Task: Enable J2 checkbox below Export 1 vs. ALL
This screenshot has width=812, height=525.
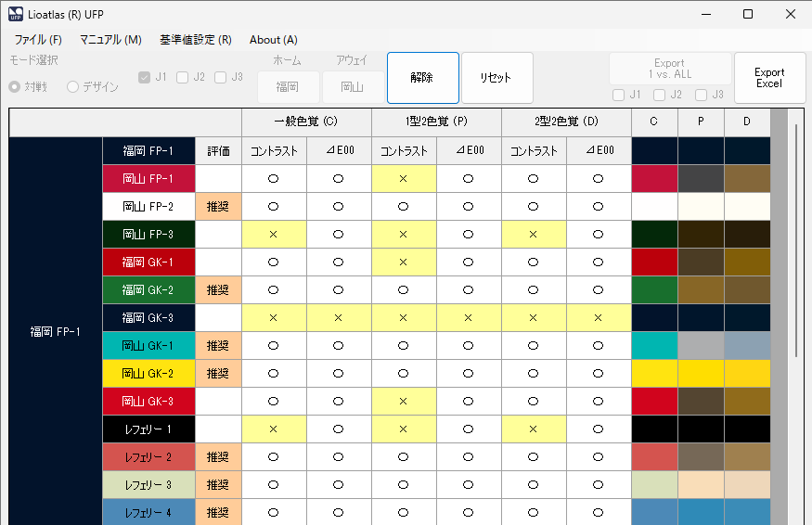Action: (x=659, y=95)
